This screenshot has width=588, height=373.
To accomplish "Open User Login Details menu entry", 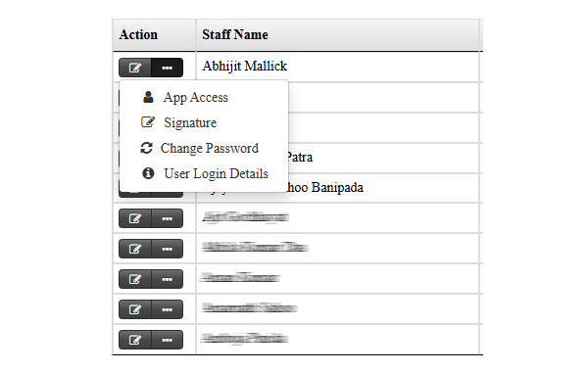I will coord(216,173).
